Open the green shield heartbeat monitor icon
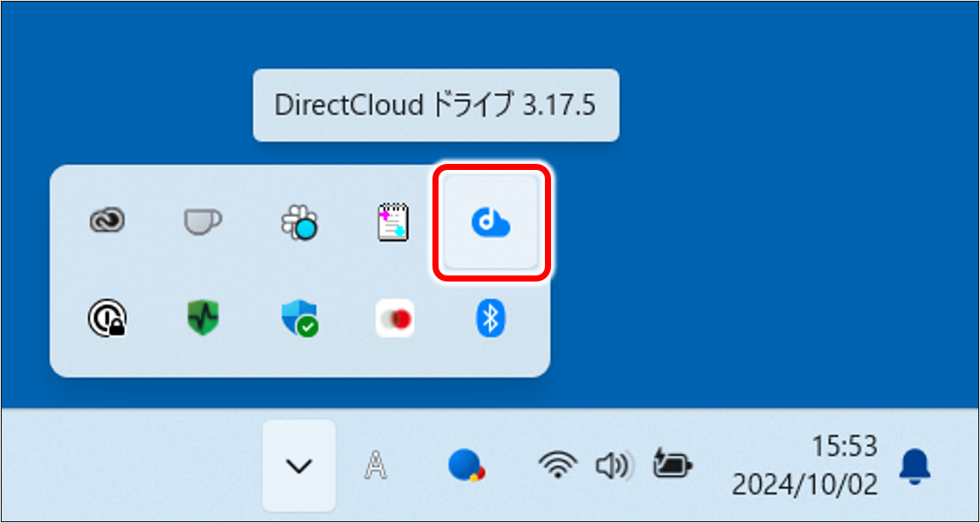 tap(202, 319)
